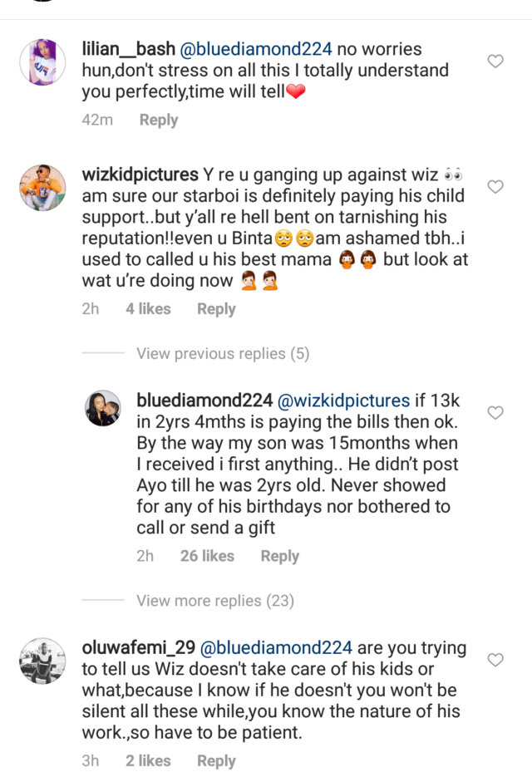
Task: Like wizkidpictures' comment with the heart
Action: pyautogui.click(x=495, y=187)
